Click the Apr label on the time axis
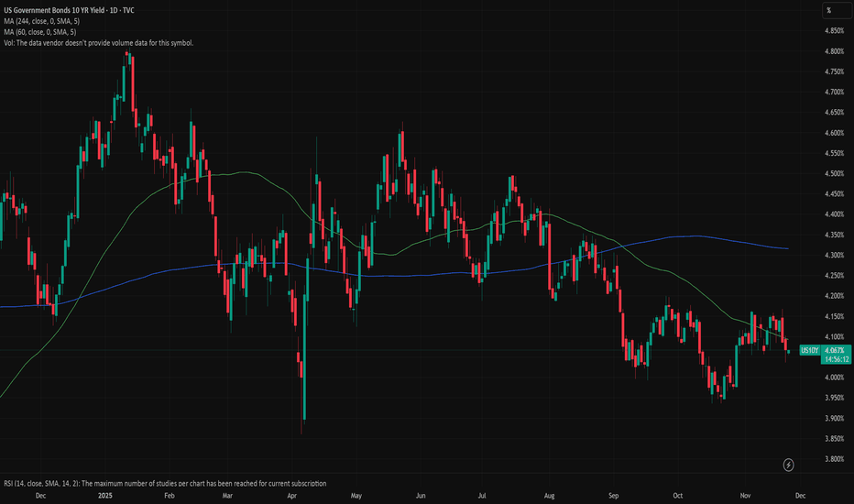This screenshot has height=504, width=854. (292, 495)
